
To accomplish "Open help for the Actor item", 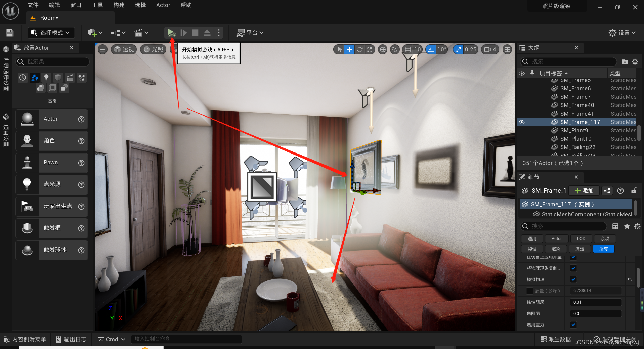I will click(x=81, y=119).
